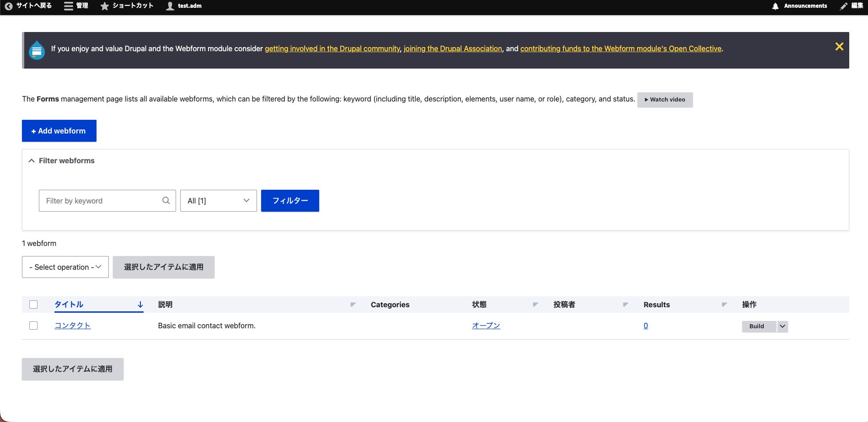Click the 説明 column priority icon
This screenshot has height=422, width=868.
coord(353,304)
